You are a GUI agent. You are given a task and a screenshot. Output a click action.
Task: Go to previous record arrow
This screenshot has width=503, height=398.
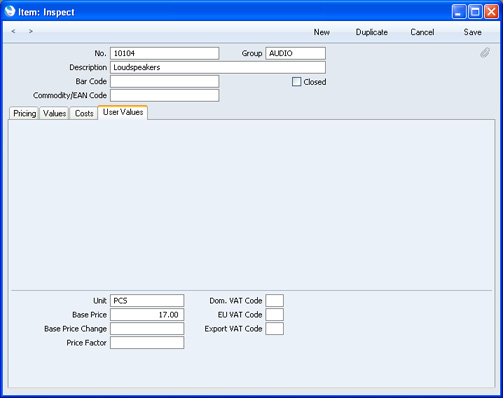tap(13, 31)
